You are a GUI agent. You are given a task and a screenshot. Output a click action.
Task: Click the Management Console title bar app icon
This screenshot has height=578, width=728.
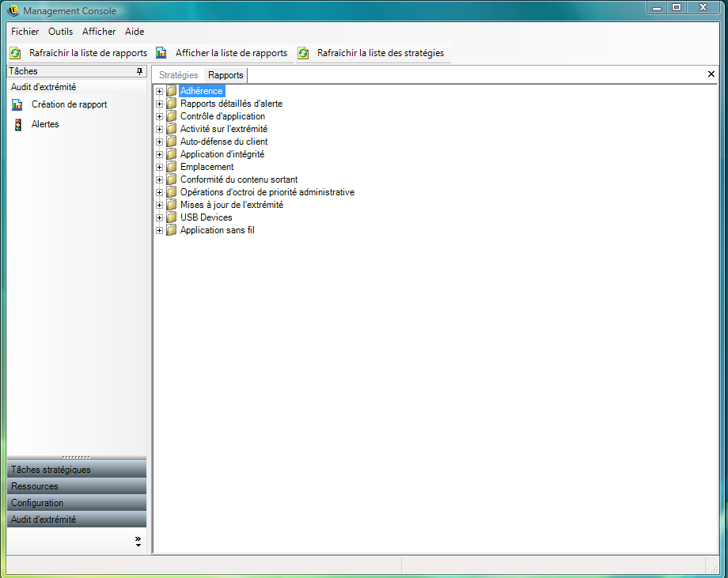tap(13, 10)
